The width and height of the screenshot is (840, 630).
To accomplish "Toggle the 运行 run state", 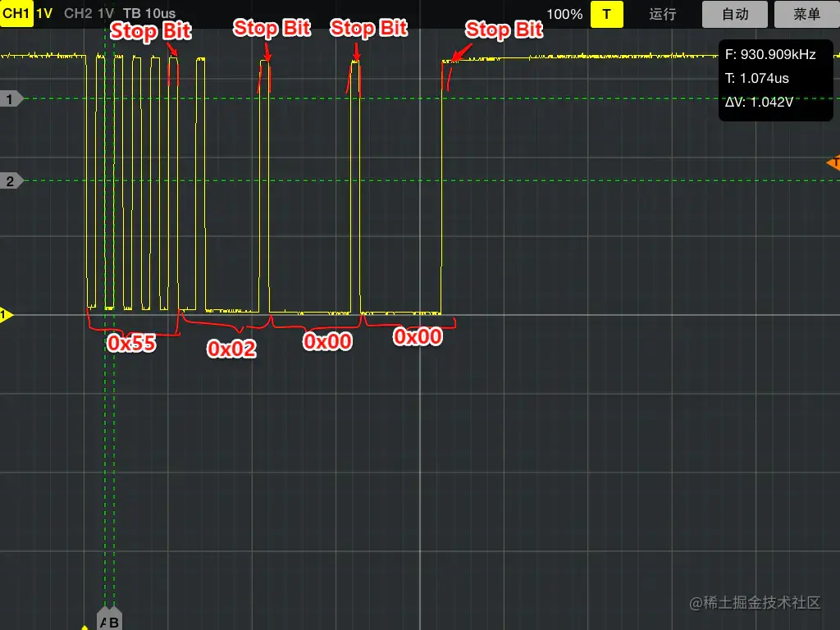I will pyautogui.click(x=663, y=14).
